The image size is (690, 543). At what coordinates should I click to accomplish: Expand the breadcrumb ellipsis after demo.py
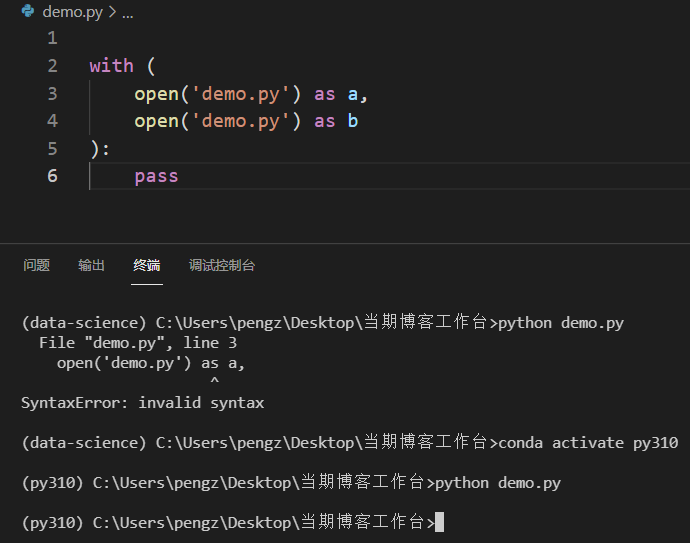[x=128, y=13]
